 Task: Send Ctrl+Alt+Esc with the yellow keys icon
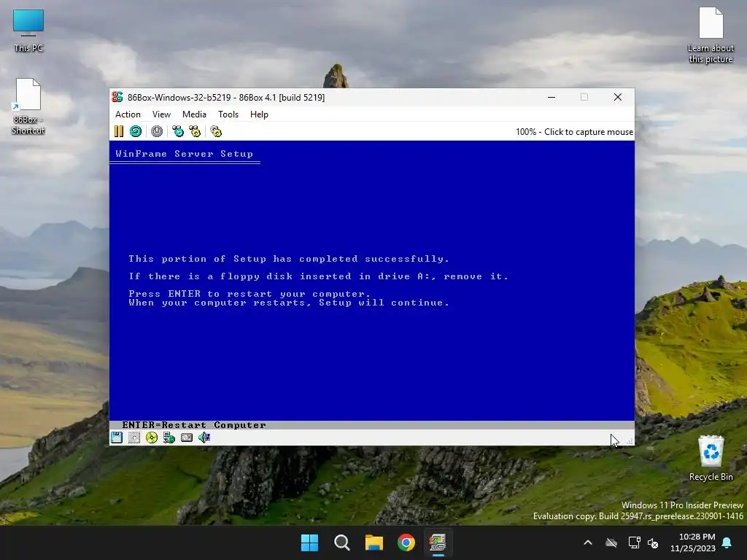tap(195, 131)
